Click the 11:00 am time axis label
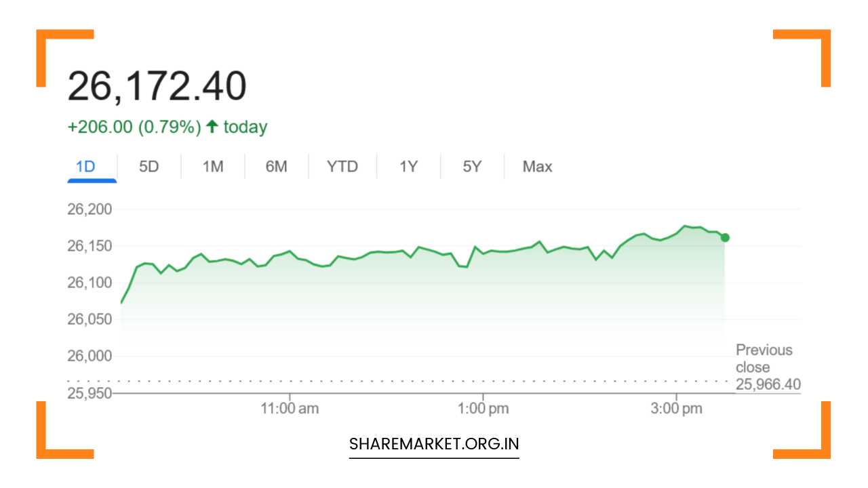Viewport: 868px width, 488px height. 290,409
